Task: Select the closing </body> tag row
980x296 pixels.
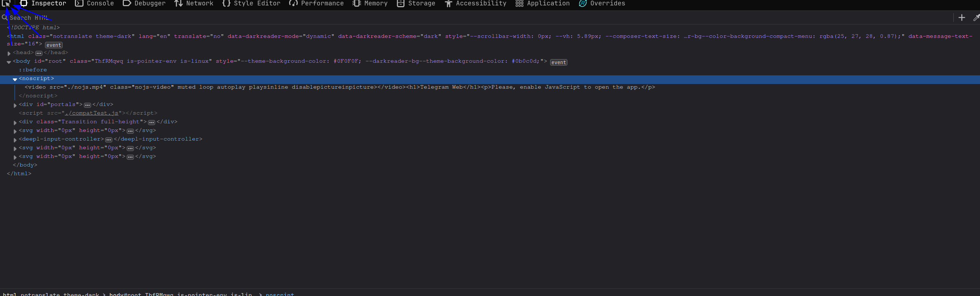Action: (25, 165)
